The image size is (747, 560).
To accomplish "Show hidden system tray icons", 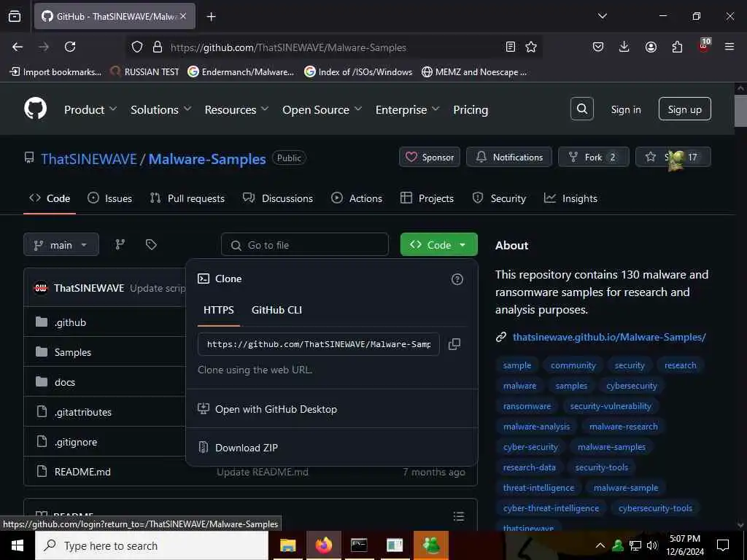I will tap(600, 545).
